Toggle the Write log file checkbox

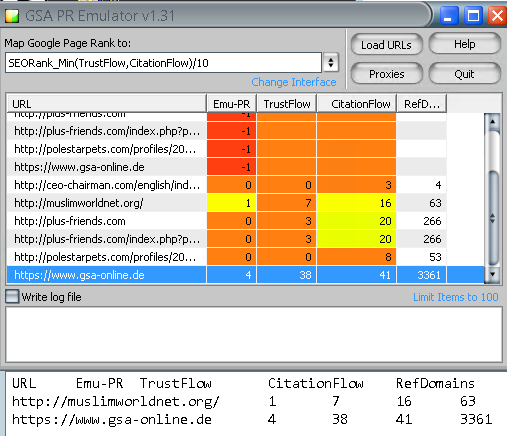[x=12, y=296]
